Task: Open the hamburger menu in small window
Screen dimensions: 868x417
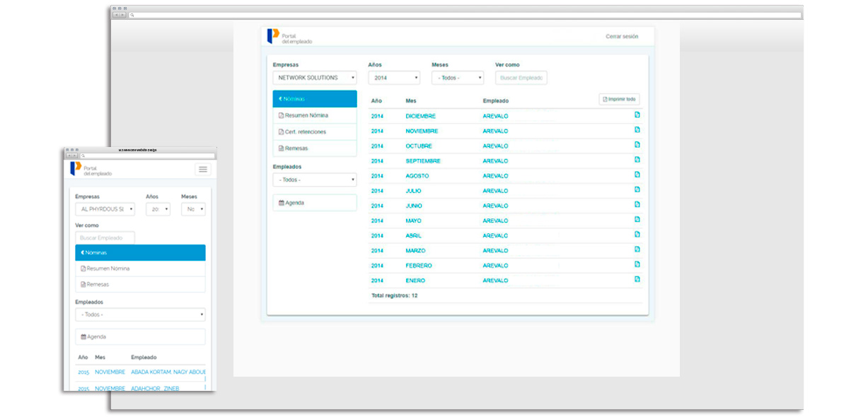Action: pyautogui.click(x=203, y=169)
